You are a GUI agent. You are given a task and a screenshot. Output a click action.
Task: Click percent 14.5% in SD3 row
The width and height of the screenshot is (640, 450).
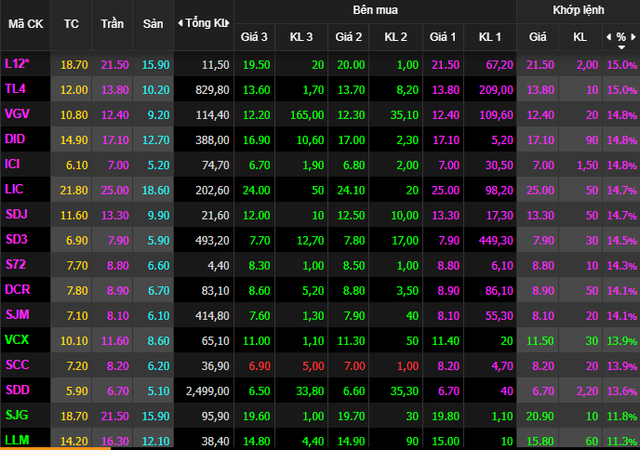622,241
